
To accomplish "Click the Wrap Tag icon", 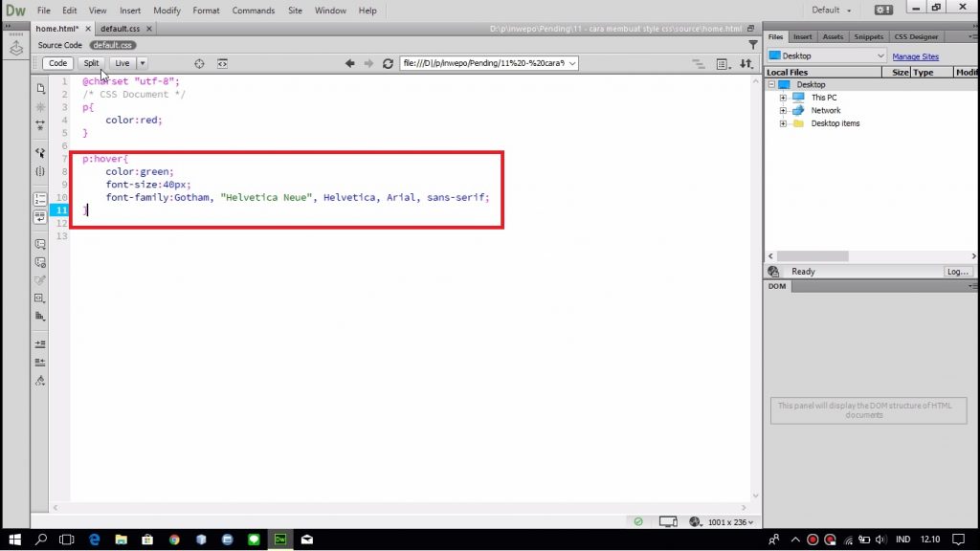I will [40, 280].
